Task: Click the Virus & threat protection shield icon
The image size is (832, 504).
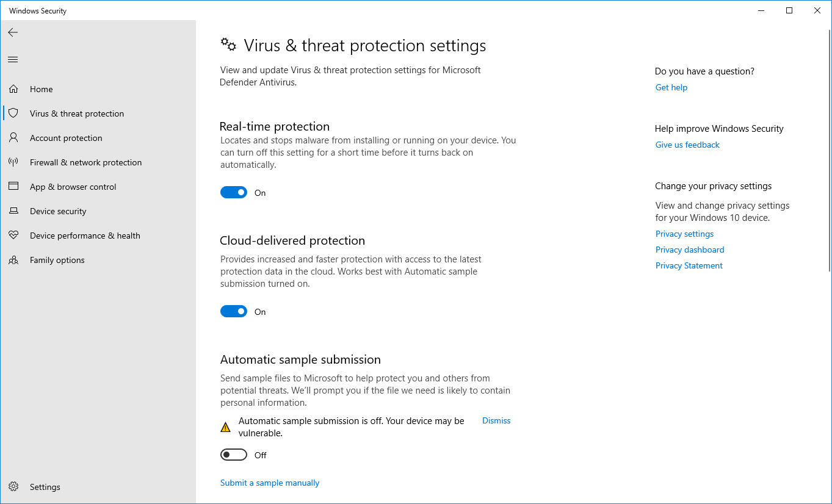Action: point(13,113)
